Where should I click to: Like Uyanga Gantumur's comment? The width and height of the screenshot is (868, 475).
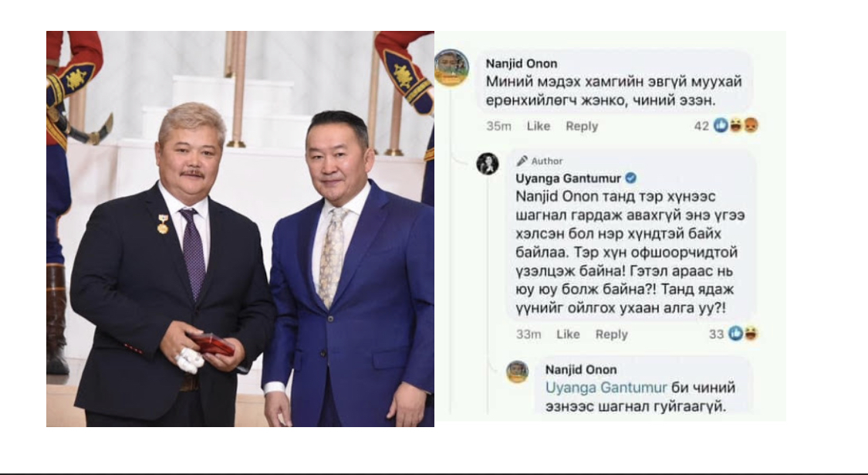pos(568,334)
